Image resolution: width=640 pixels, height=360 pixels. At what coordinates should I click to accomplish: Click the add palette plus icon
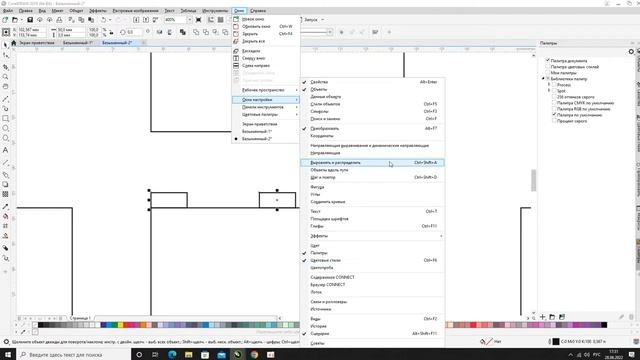pos(542,317)
